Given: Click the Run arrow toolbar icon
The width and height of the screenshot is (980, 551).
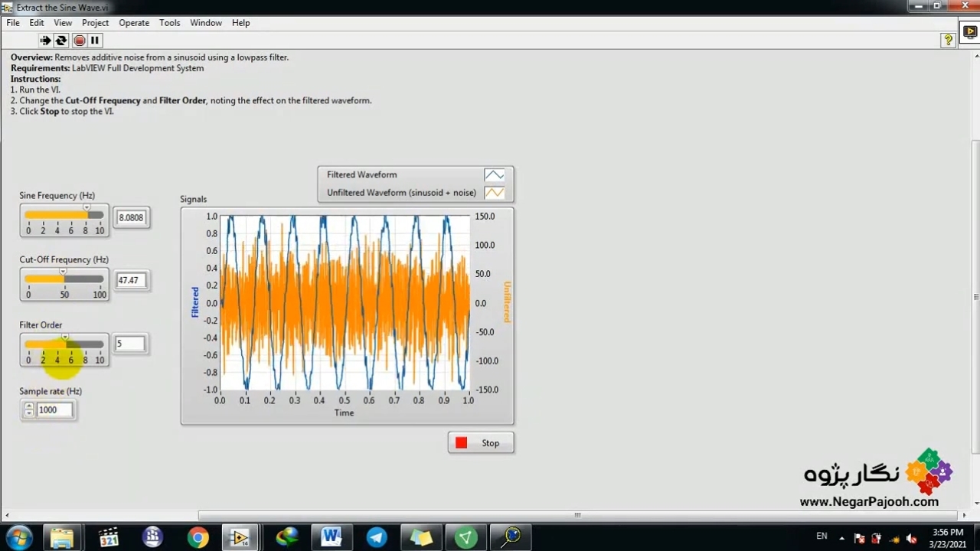Looking at the screenshot, I should coord(45,41).
